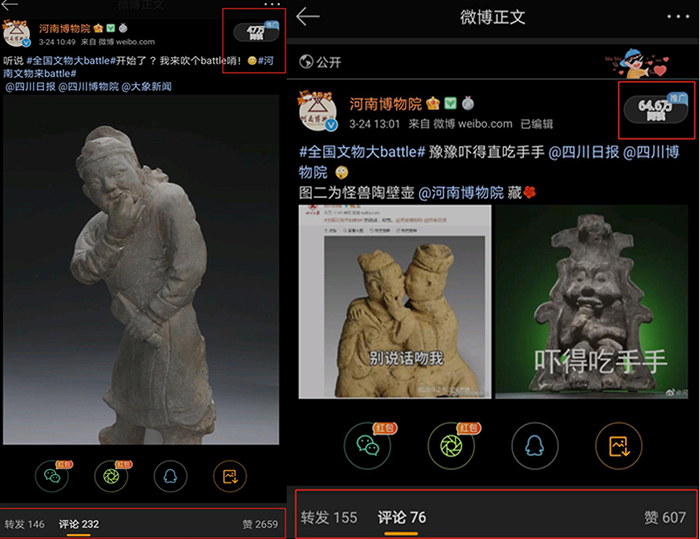Screen dimensions: 700x539
Task: Open 河南博物院 username in right post
Action: (385, 104)
